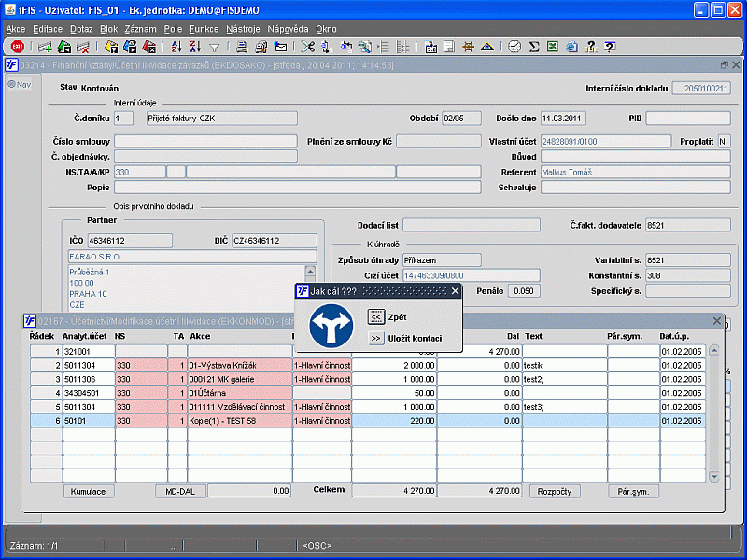Click the funnel filter icon
The height and width of the screenshot is (560, 747).
pyautogui.click(x=214, y=47)
